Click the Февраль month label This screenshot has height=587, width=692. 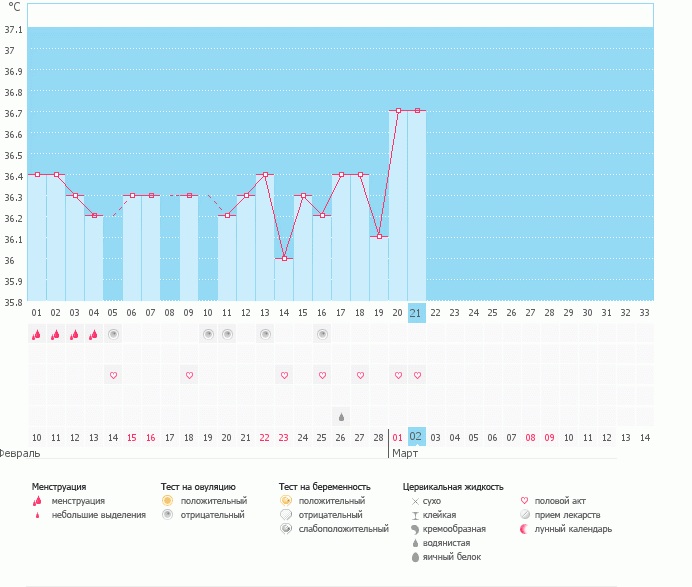point(21,453)
